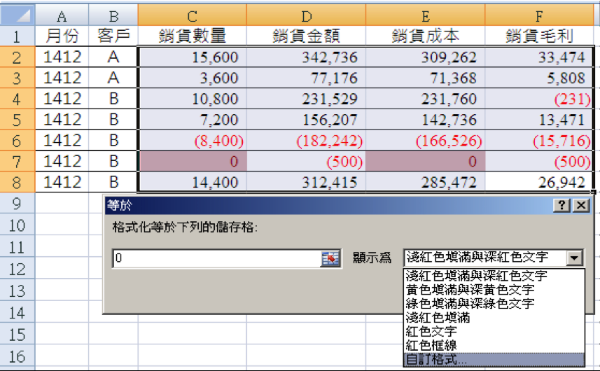Select row 12 header
This screenshot has height=371, width=600.
pos(18,269)
